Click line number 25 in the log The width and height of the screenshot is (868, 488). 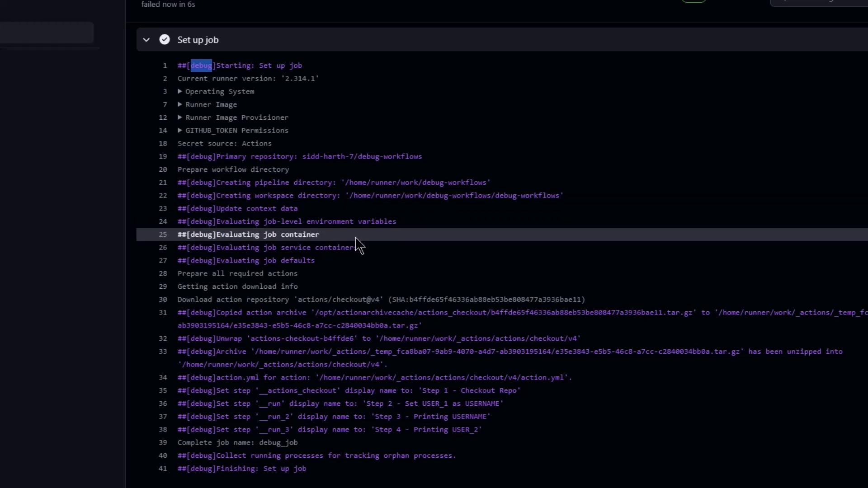click(163, 235)
